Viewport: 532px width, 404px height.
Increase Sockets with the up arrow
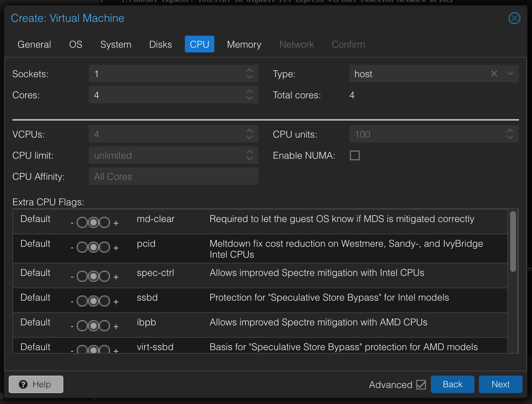(x=250, y=70)
